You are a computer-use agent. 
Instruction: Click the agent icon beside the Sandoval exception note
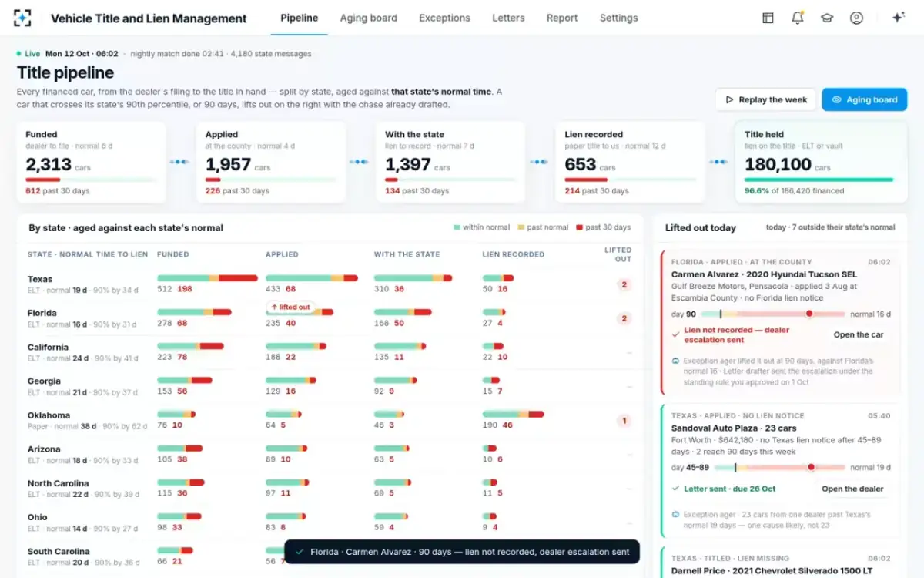675,514
